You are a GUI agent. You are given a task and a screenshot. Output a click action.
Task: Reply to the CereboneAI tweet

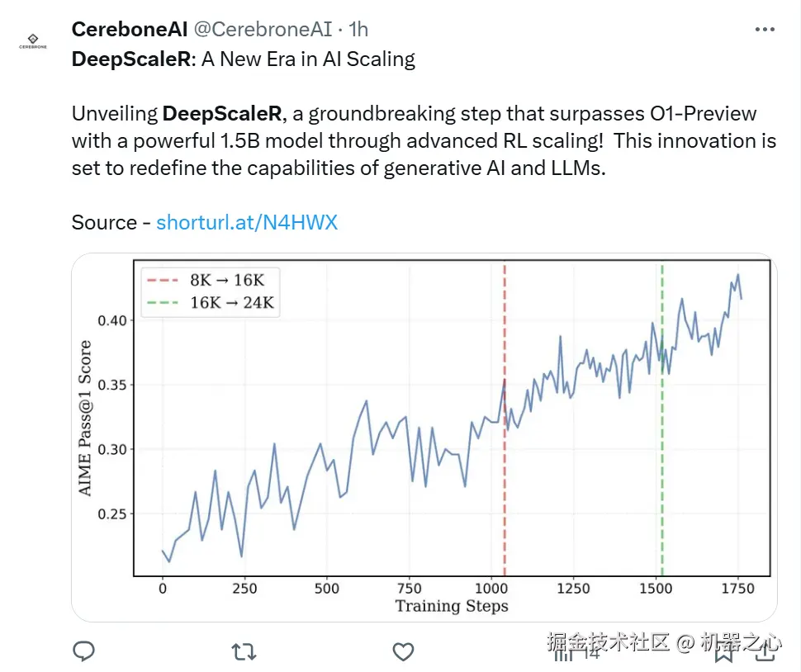click(84, 652)
